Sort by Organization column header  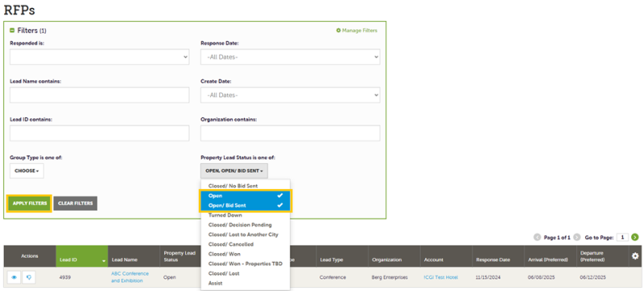coord(394,256)
